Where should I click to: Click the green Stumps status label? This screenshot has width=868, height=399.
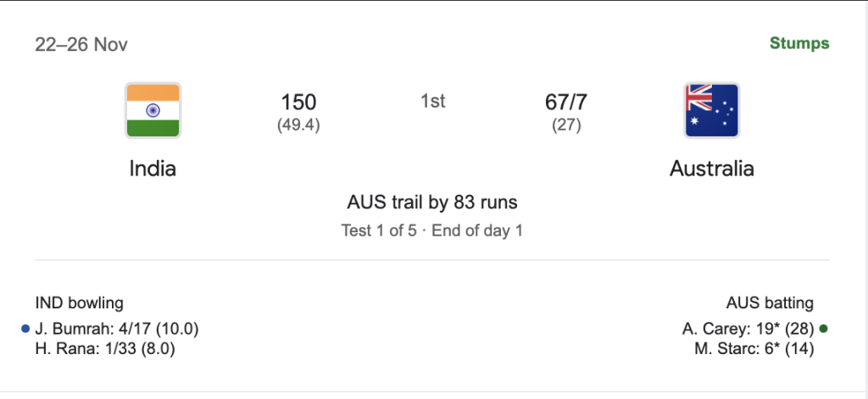pos(799,44)
